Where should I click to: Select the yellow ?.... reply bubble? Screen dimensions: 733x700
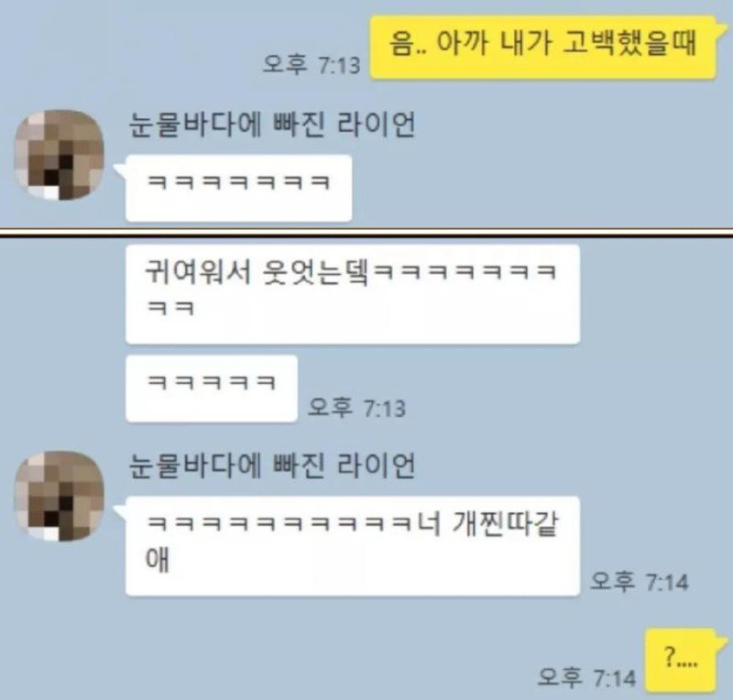coord(681,661)
